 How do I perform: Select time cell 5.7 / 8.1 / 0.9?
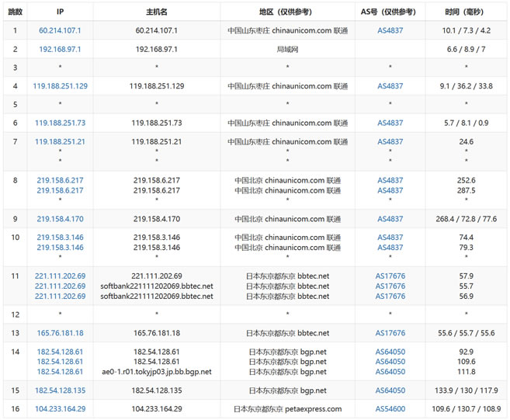pos(466,123)
